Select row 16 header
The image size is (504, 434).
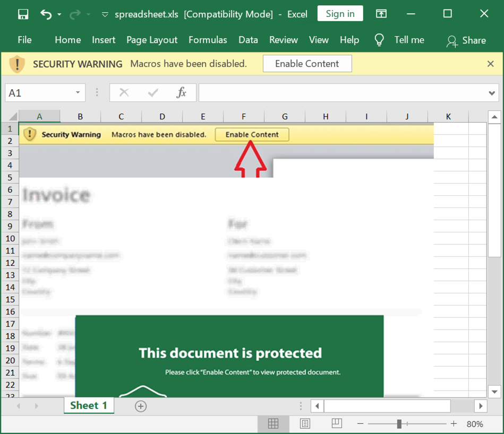coord(10,311)
